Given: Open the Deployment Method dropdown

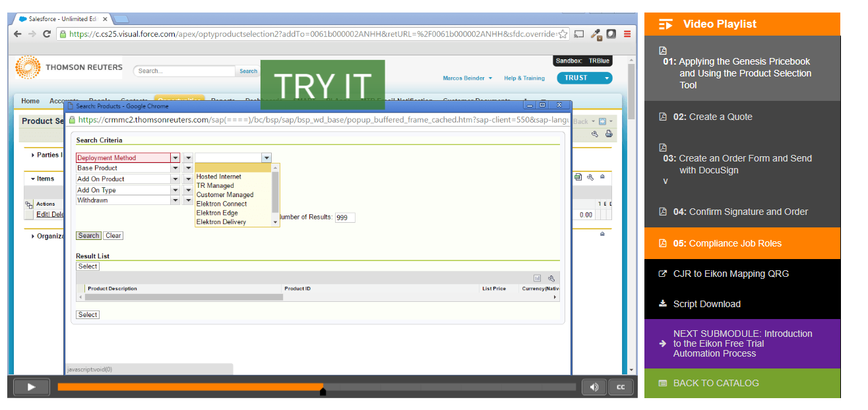Looking at the screenshot, I should pyautogui.click(x=175, y=158).
